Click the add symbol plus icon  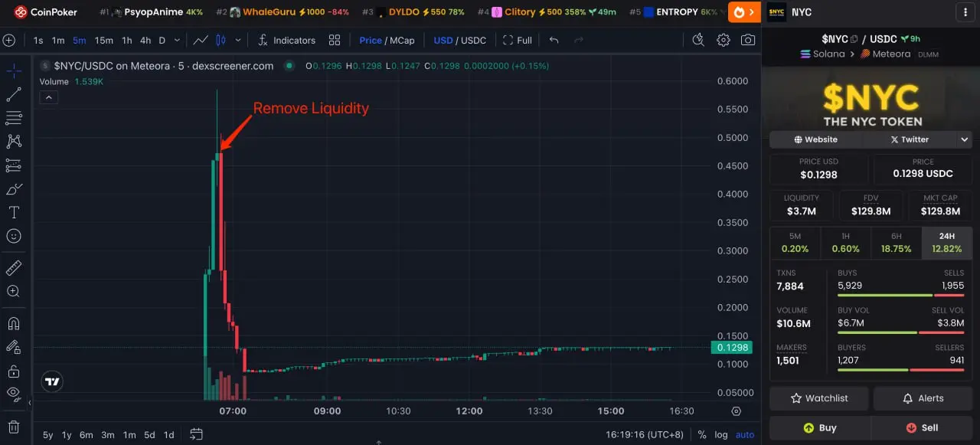click(9, 40)
